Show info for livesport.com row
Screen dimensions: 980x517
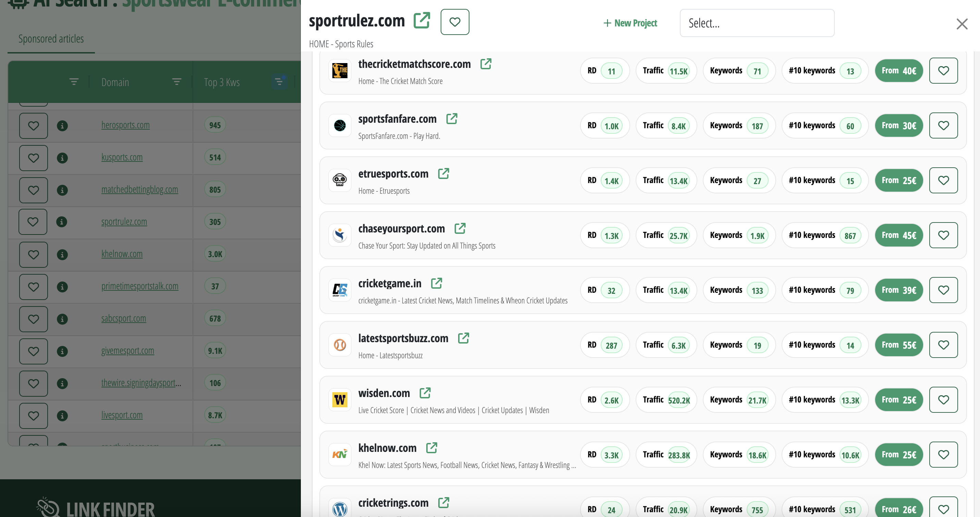pos(62,416)
